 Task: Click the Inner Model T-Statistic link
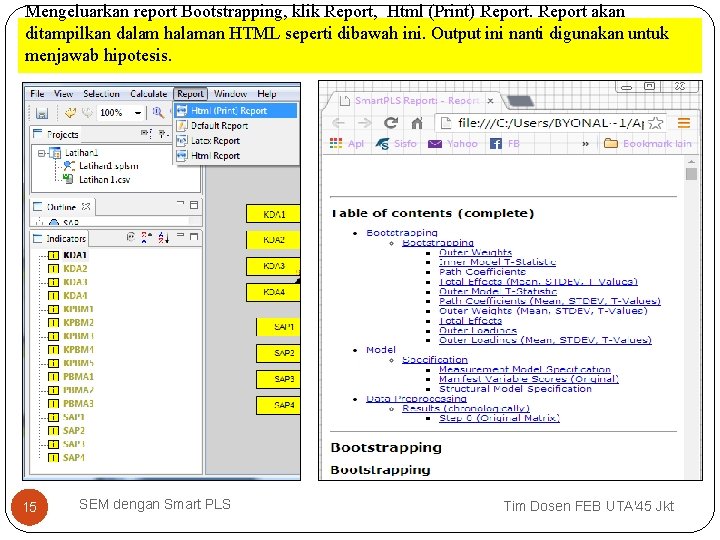point(497,262)
